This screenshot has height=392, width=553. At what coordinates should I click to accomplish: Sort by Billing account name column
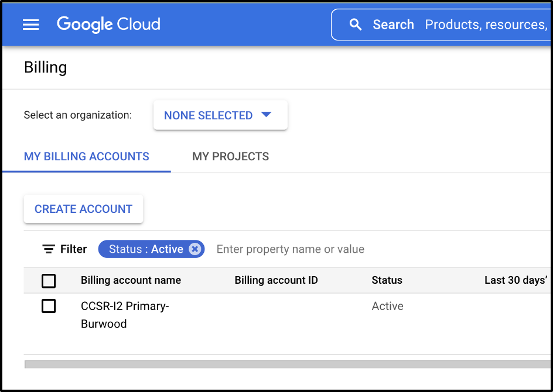pyautogui.click(x=131, y=280)
